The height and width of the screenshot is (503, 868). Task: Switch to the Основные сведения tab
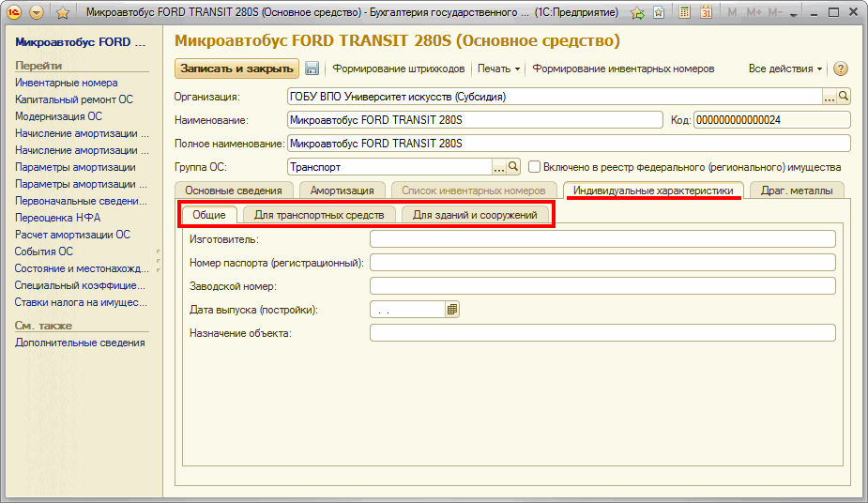(x=234, y=191)
